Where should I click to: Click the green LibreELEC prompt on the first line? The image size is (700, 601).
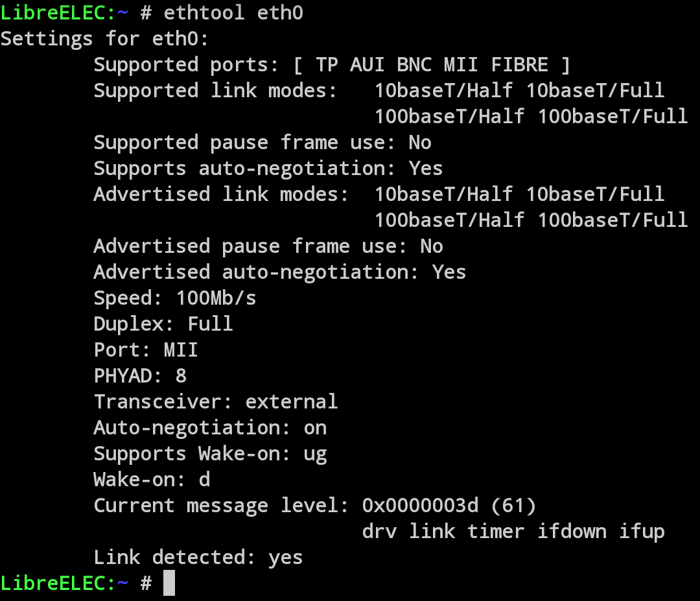coord(58,12)
